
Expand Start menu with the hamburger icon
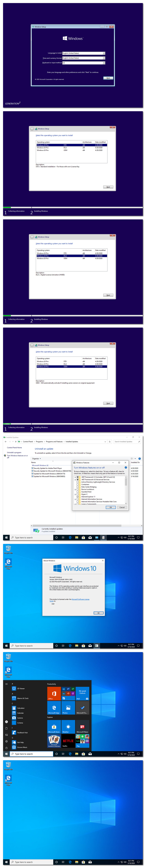(6, 684)
